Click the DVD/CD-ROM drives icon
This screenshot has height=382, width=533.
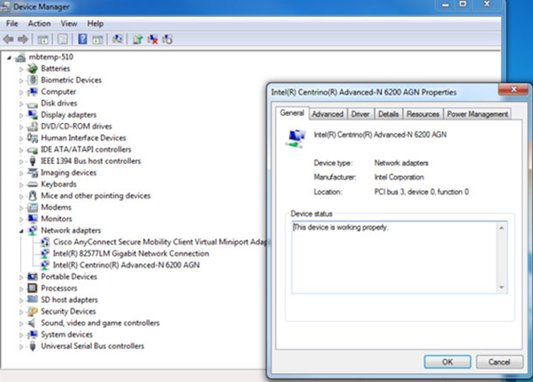33,126
